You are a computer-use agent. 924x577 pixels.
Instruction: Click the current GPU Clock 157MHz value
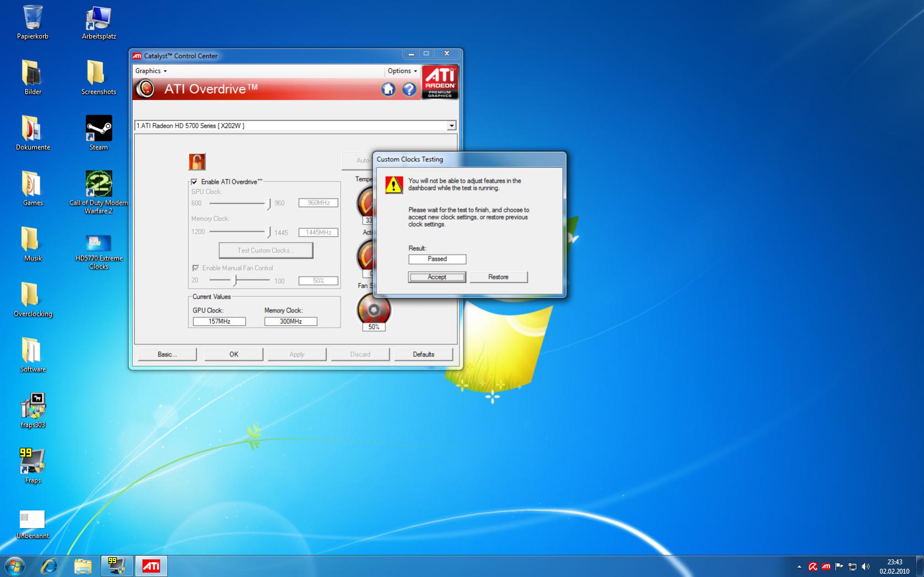pos(219,321)
